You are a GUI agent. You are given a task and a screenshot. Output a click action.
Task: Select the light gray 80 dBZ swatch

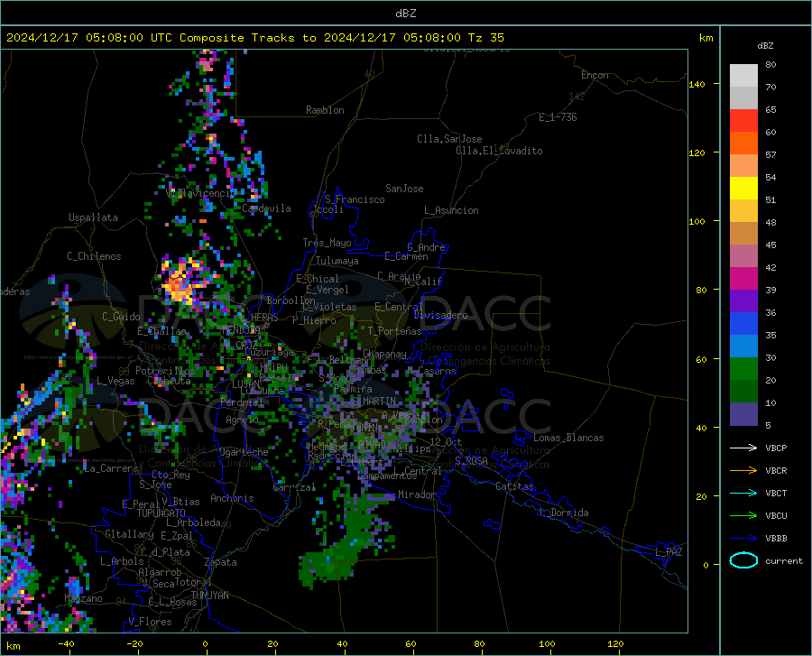pyautogui.click(x=743, y=76)
